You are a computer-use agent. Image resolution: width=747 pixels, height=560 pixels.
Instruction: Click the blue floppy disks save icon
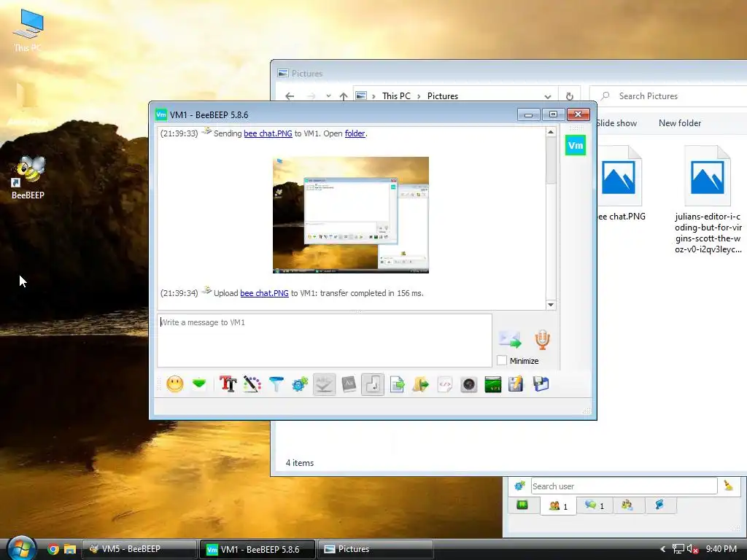541,384
